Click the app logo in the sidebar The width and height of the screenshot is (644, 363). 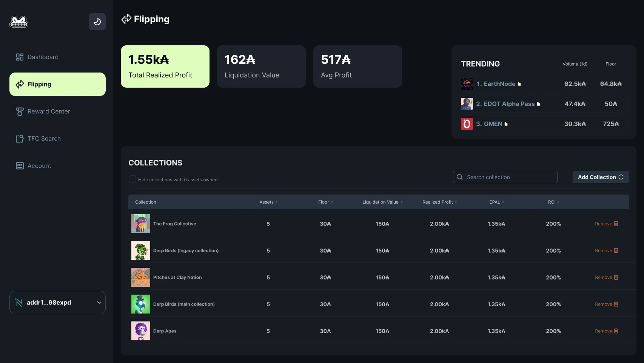pyautogui.click(x=19, y=22)
